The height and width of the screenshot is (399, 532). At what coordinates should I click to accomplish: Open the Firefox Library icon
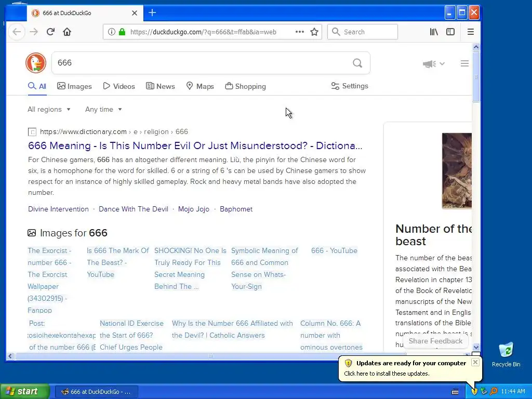[x=434, y=32]
